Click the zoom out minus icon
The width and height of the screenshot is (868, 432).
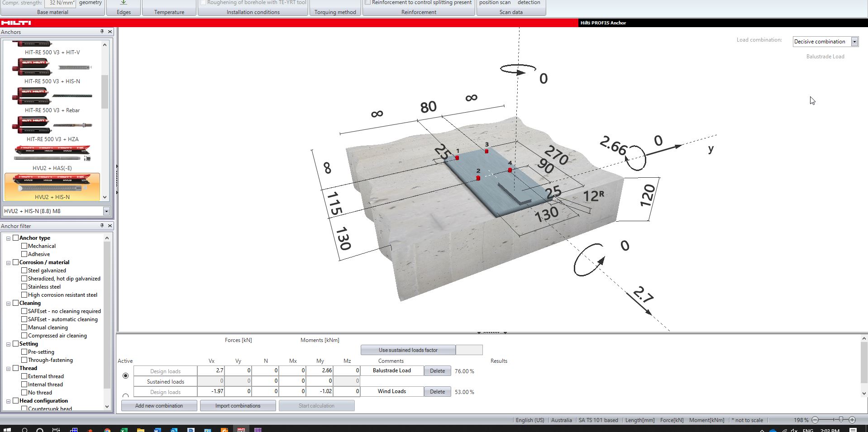pyautogui.click(x=815, y=420)
